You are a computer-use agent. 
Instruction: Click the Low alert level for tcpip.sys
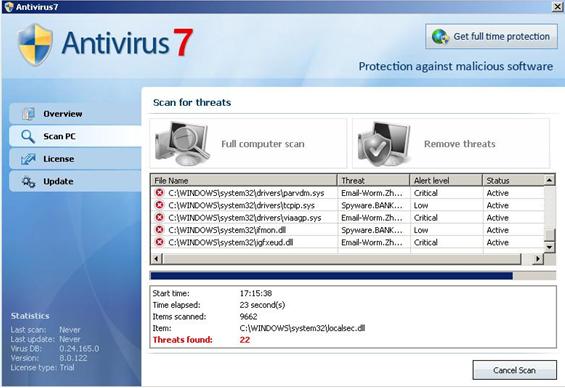[x=421, y=205]
